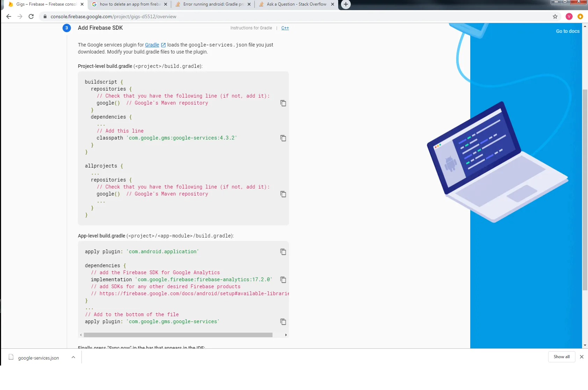588x390 pixels.
Task: Copy the firebase-analytics implementation line
Action: tap(283, 280)
